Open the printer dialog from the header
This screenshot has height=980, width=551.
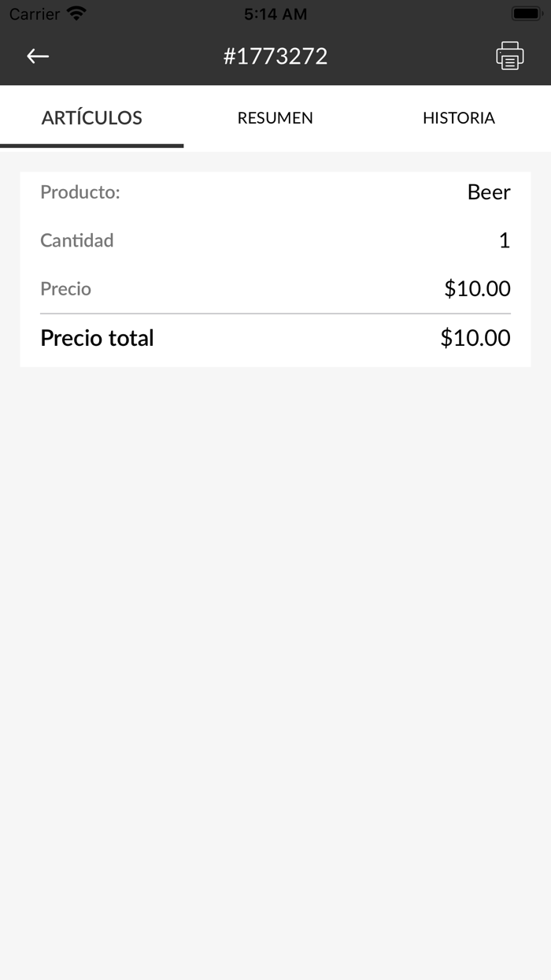click(509, 56)
